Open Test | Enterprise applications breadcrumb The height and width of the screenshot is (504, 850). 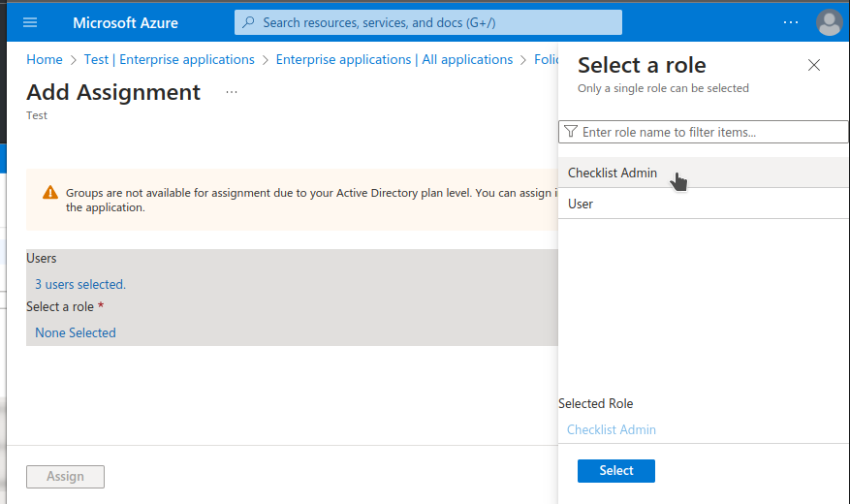[x=170, y=60]
